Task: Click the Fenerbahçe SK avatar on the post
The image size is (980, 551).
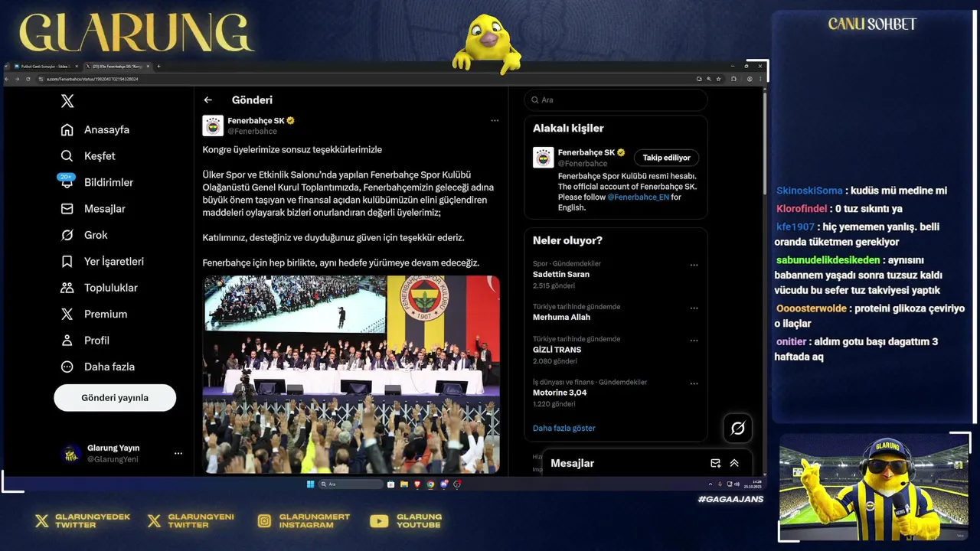Action: [x=213, y=126]
